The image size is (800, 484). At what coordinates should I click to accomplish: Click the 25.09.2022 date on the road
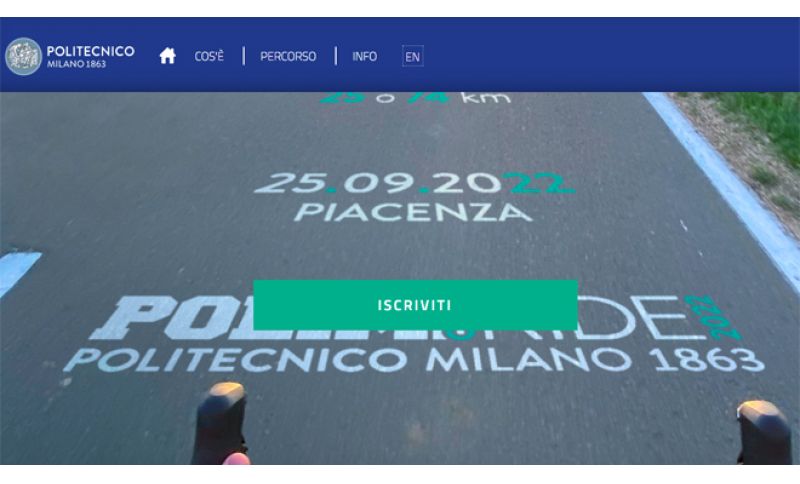pos(414,183)
